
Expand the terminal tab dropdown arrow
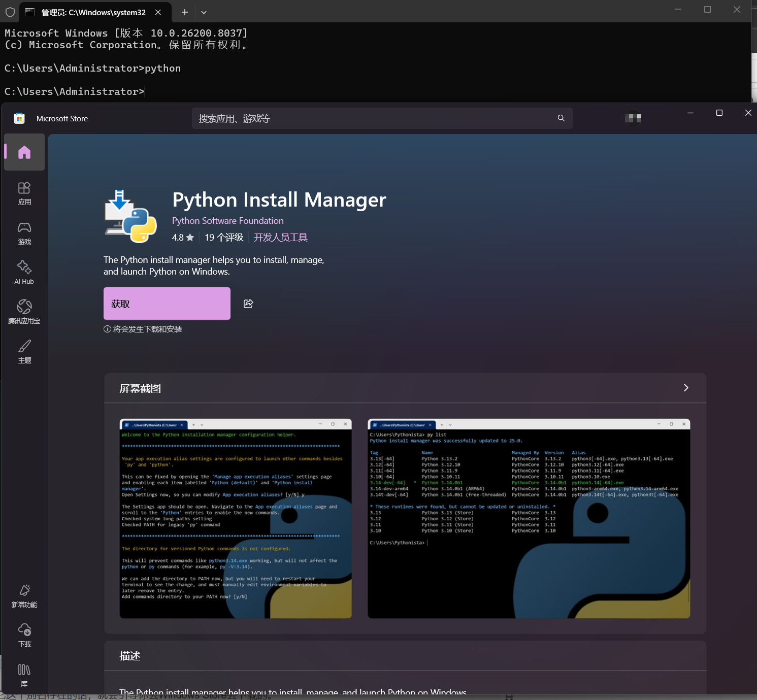coord(204,12)
